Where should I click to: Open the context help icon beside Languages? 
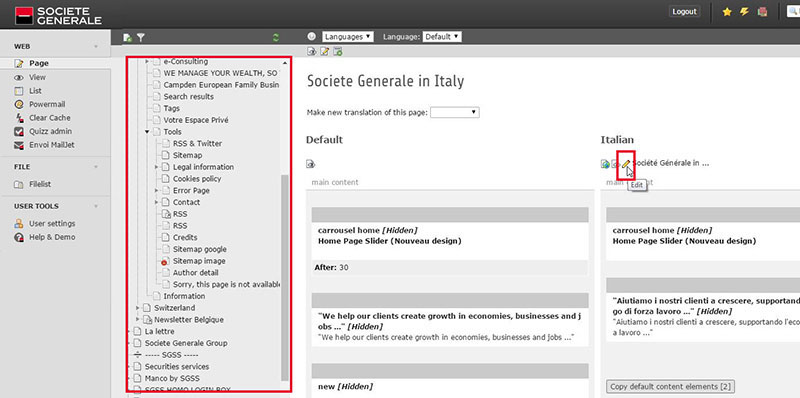tap(312, 36)
